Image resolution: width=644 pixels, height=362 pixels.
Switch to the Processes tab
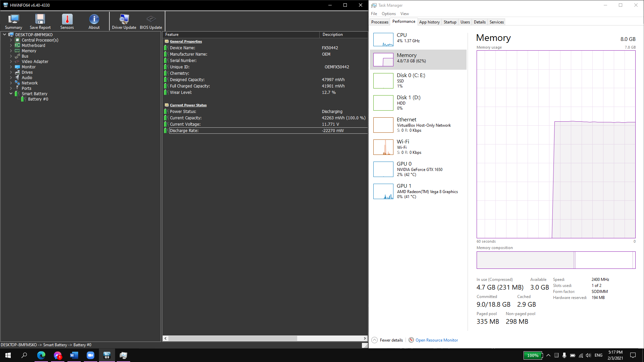(380, 22)
